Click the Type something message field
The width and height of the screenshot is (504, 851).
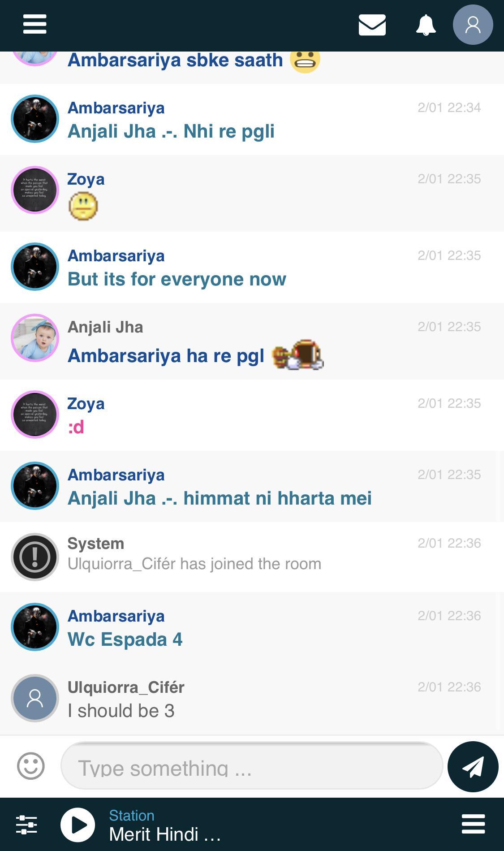[x=252, y=766]
